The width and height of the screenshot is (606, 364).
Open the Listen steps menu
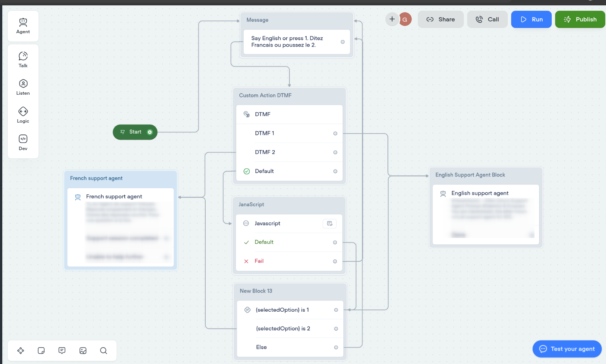pyautogui.click(x=23, y=87)
